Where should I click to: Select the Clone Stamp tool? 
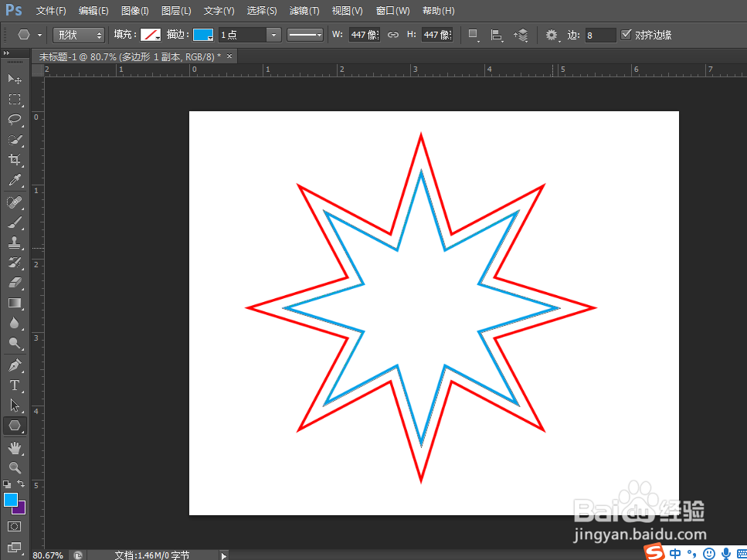tap(15, 243)
